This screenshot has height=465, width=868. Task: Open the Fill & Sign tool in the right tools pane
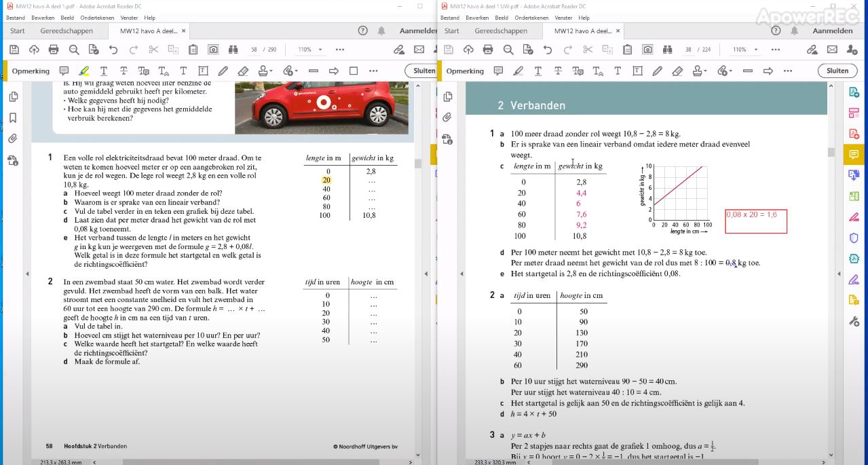pyautogui.click(x=854, y=279)
